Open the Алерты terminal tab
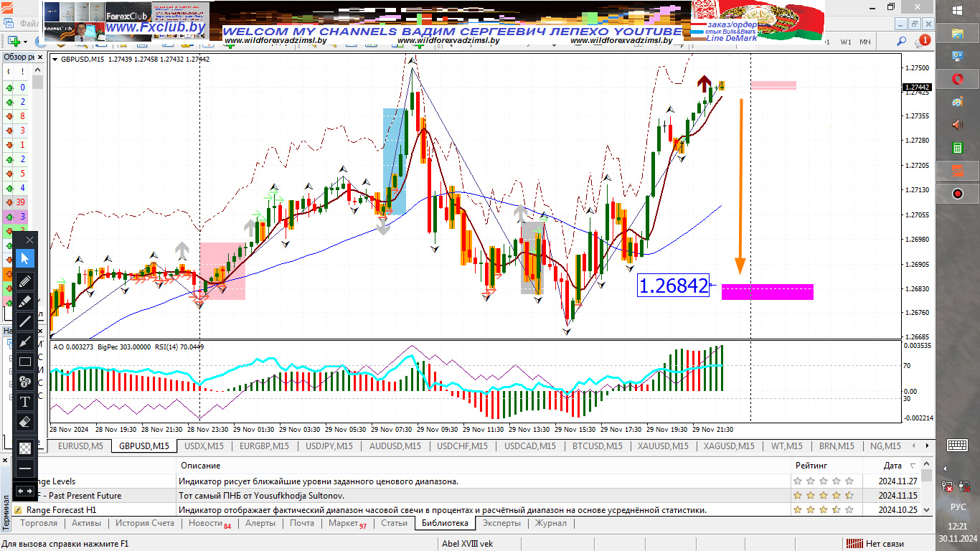980x551 pixels. 260,523
